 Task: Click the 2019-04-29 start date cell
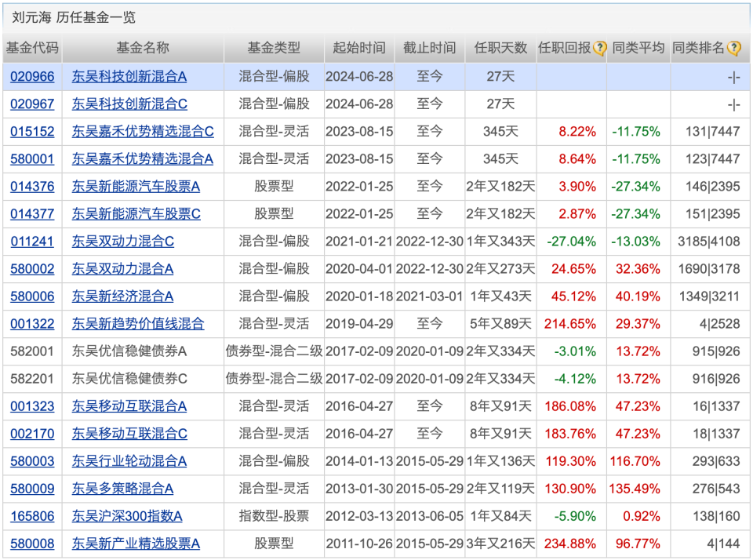[359, 324]
